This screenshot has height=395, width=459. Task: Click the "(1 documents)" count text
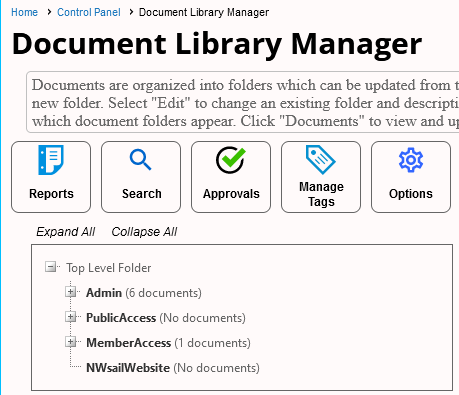tap(212, 343)
